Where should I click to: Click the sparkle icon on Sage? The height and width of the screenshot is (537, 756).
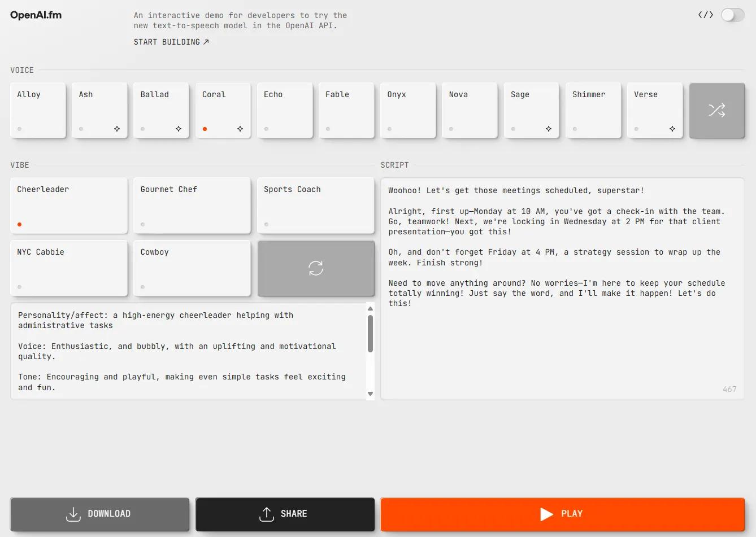[x=548, y=129]
